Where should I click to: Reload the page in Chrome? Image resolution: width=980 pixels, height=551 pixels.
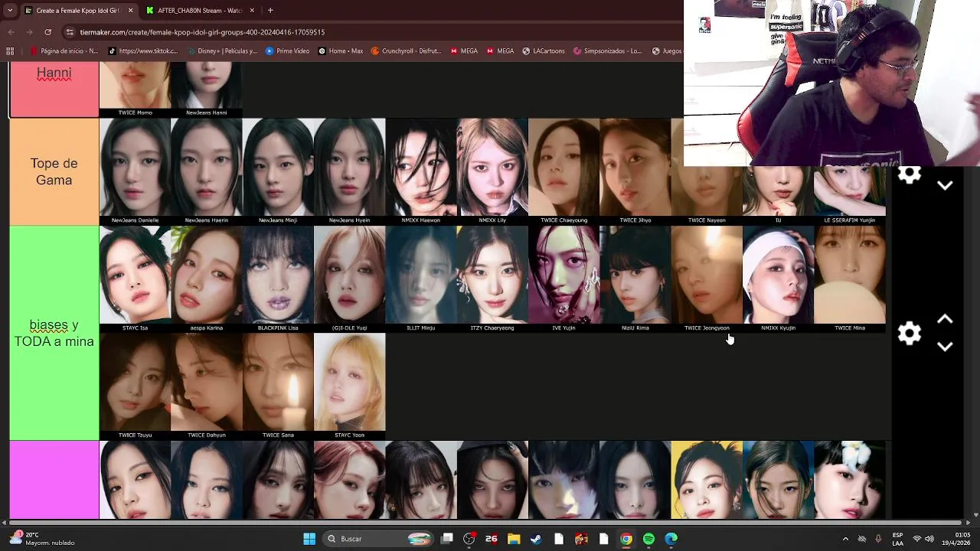[x=47, y=32]
